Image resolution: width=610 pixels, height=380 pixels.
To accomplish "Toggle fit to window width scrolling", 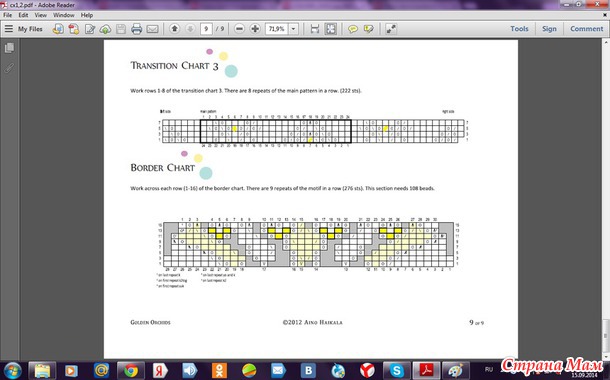I will click(x=314, y=29).
